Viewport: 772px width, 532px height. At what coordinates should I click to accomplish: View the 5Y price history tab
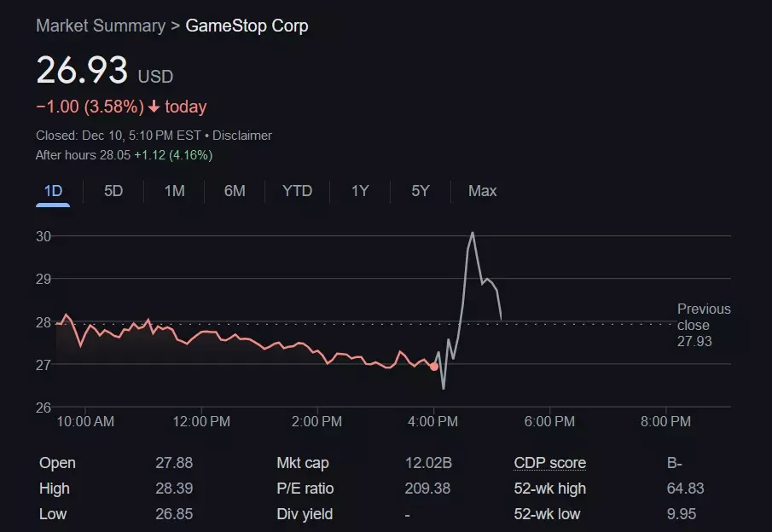click(421, 191)
